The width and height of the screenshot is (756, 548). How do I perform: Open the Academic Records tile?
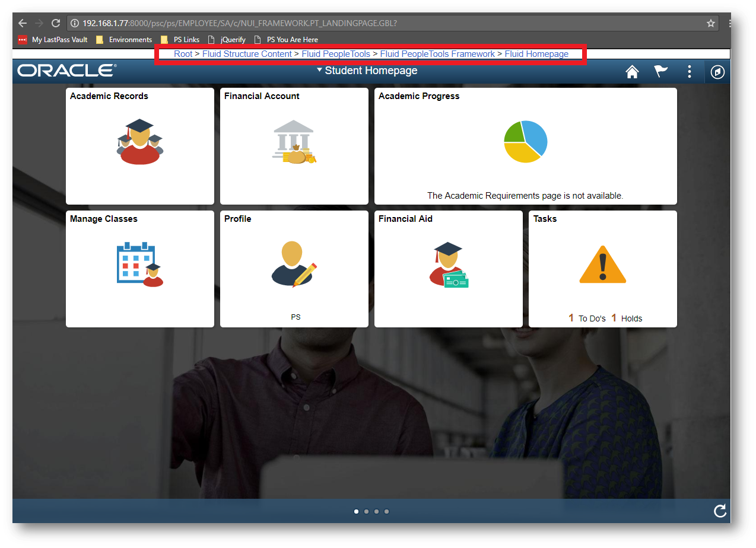(x=139, y=146)
